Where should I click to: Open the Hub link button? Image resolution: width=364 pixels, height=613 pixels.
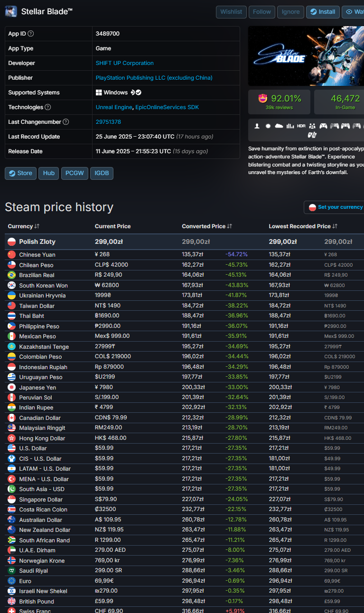pyautogui.click(x=49, y=173)
